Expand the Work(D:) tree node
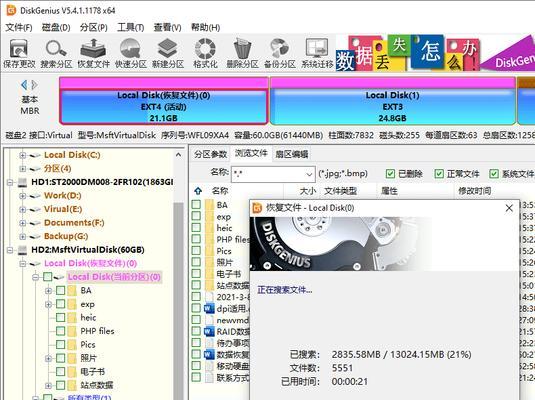 pos(23,196)
